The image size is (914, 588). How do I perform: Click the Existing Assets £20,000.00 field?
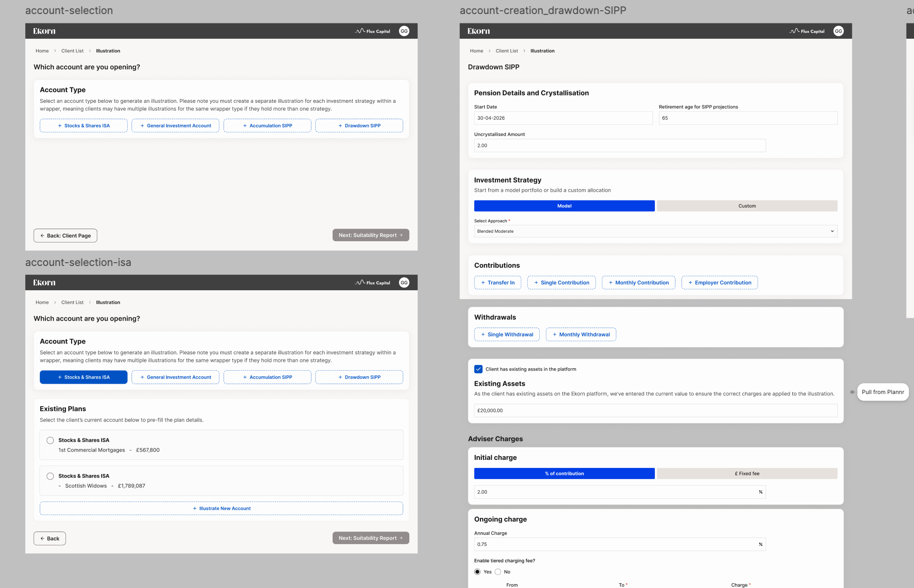click(x=656, y=410)
